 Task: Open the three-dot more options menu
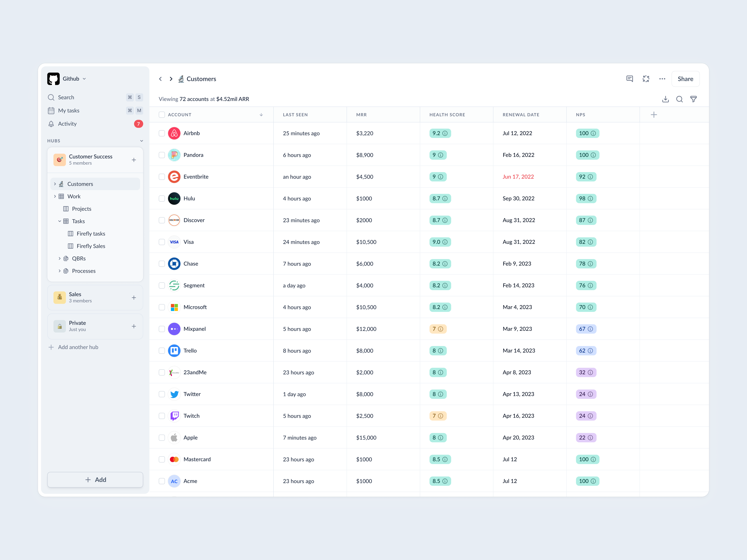coord(662,79)
